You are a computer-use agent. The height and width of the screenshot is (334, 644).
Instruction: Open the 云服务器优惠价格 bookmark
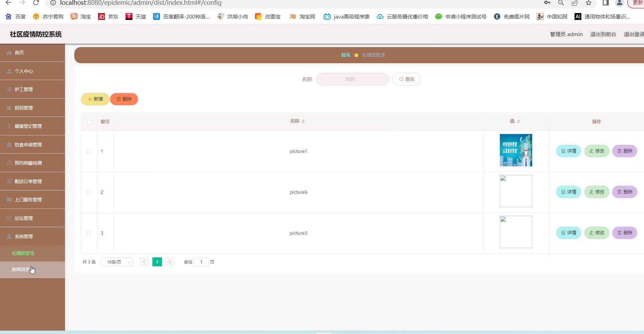pyautogui.click(x=402, y=16)
